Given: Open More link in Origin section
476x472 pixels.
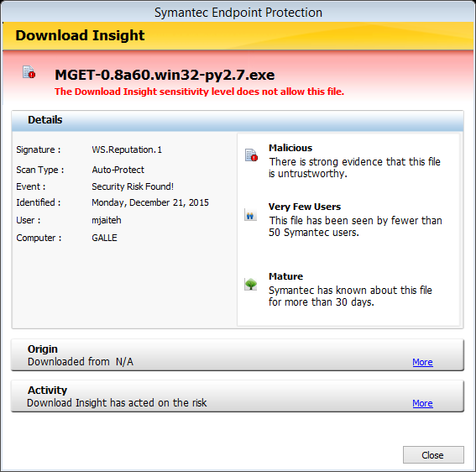Looking at the screenshot, I should pos(422,362).
